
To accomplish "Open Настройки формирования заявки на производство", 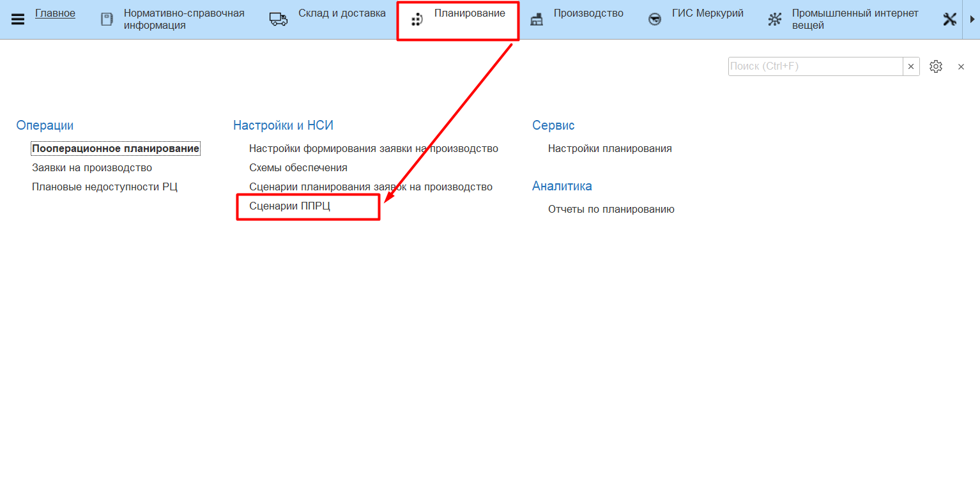I will 374,149.
